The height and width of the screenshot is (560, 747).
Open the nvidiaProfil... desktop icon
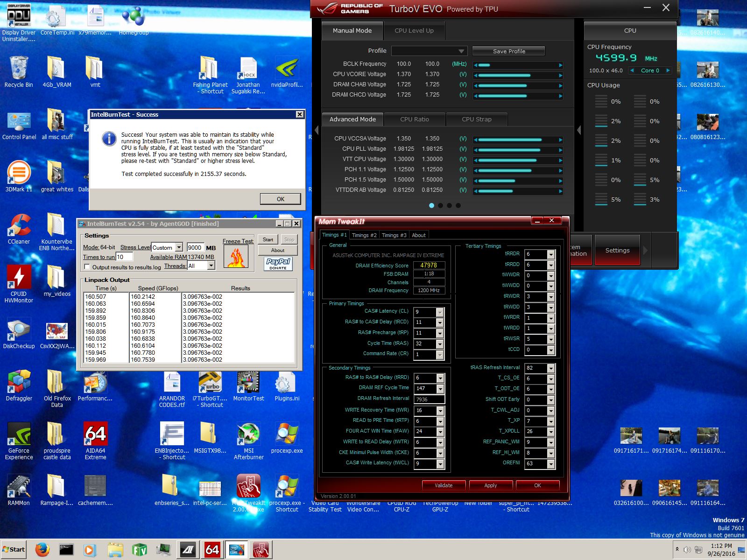coord(287,72)
